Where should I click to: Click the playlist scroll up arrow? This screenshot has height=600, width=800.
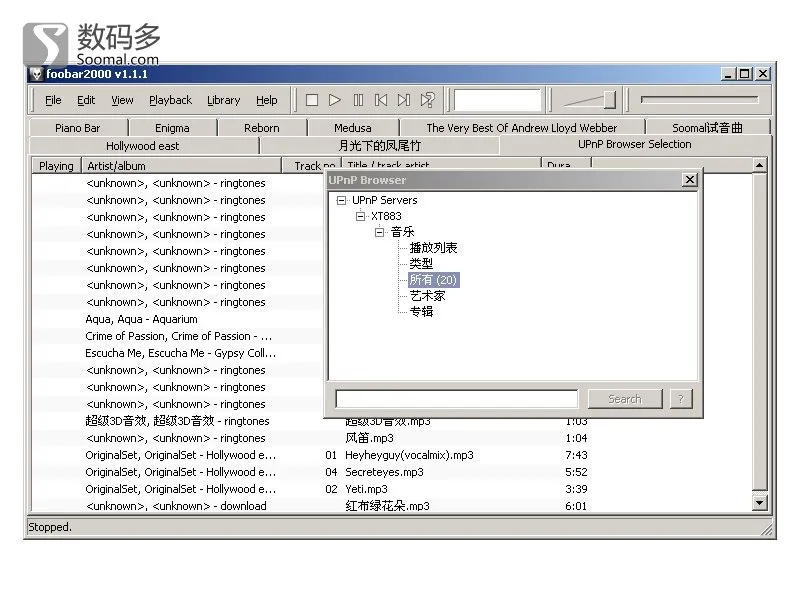coord(759,165)
